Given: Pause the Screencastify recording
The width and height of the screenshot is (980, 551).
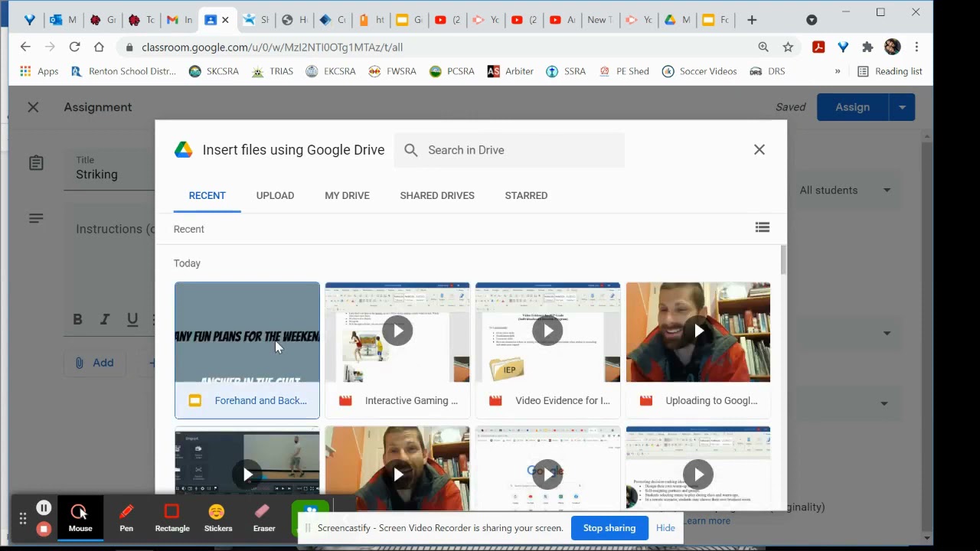Looking at the screenshot, I should point(44,507).
